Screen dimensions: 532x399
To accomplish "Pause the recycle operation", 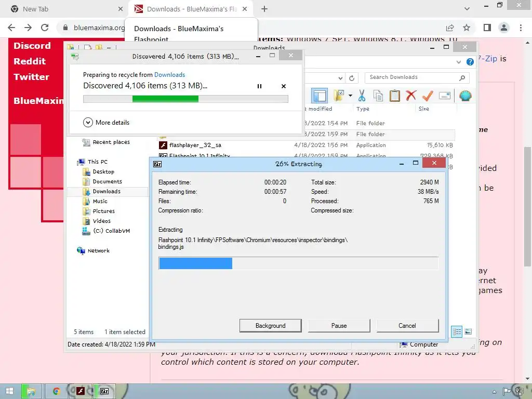I will click(x=259, y=86).
